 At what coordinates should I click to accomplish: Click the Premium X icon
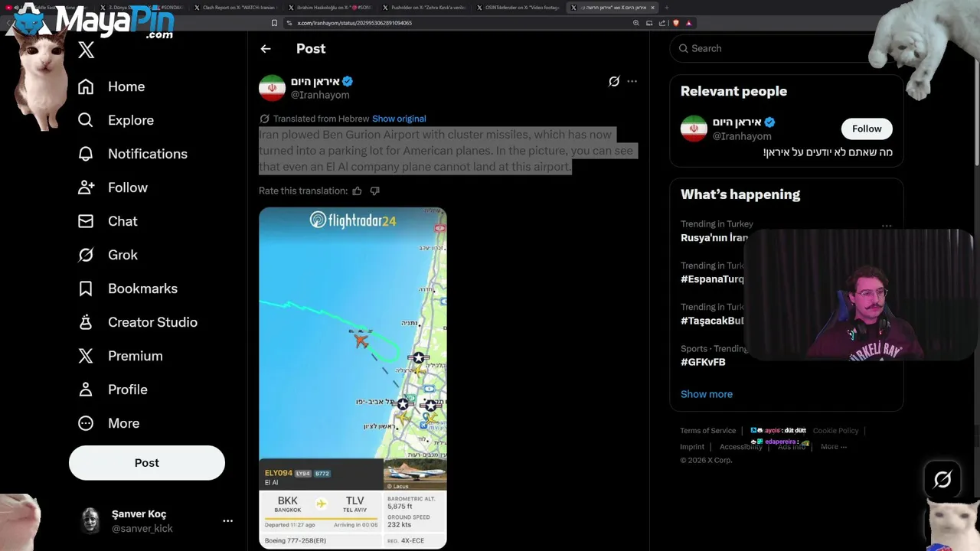pyautogui.click(x=86, y=356)
